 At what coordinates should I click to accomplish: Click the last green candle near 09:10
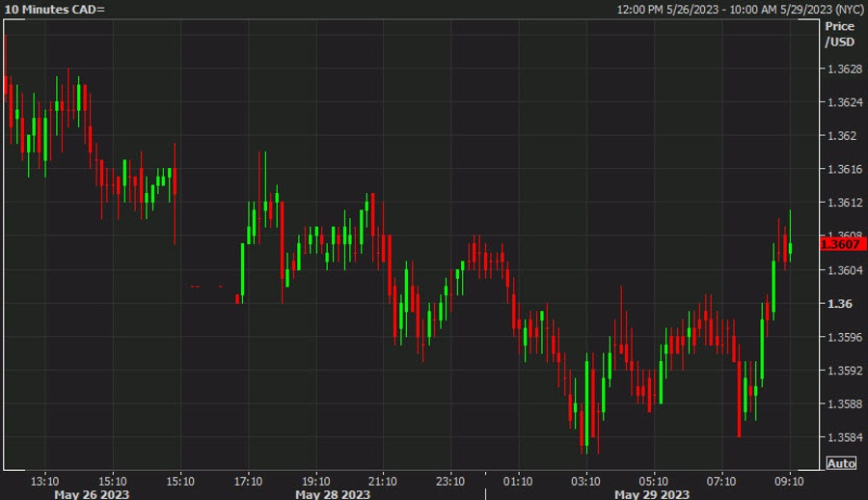coord(790,248)
